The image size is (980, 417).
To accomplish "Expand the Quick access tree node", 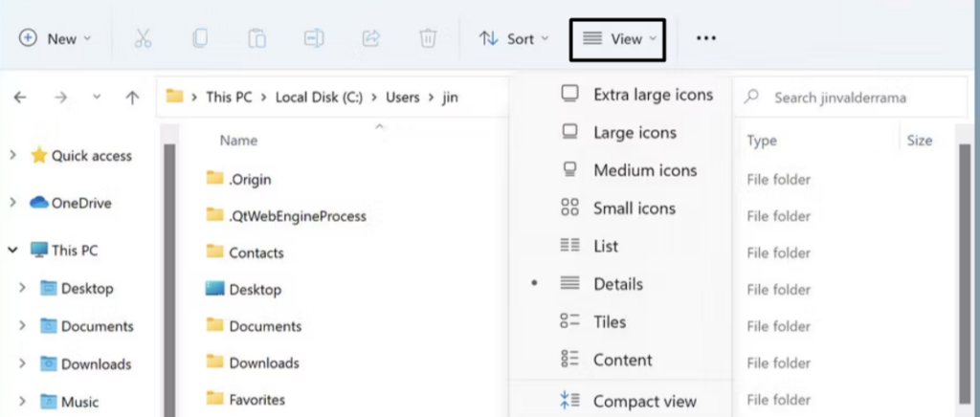I will (13, 155).
